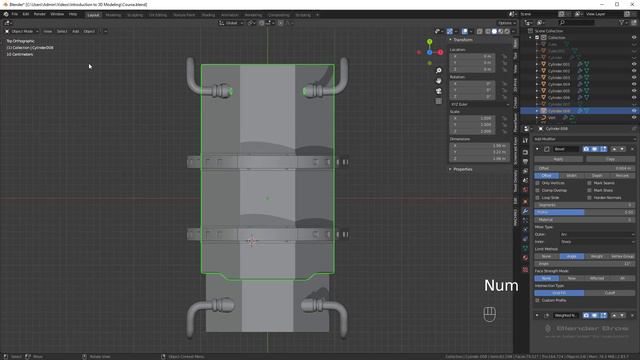Image resolution: width=640 pixels, height=360 pixels.
Task: Switch perspective/orthographic grid icon
Action: [439, 101]
